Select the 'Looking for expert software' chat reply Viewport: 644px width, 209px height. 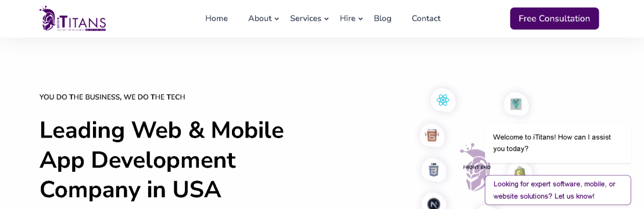click(558, 190)
